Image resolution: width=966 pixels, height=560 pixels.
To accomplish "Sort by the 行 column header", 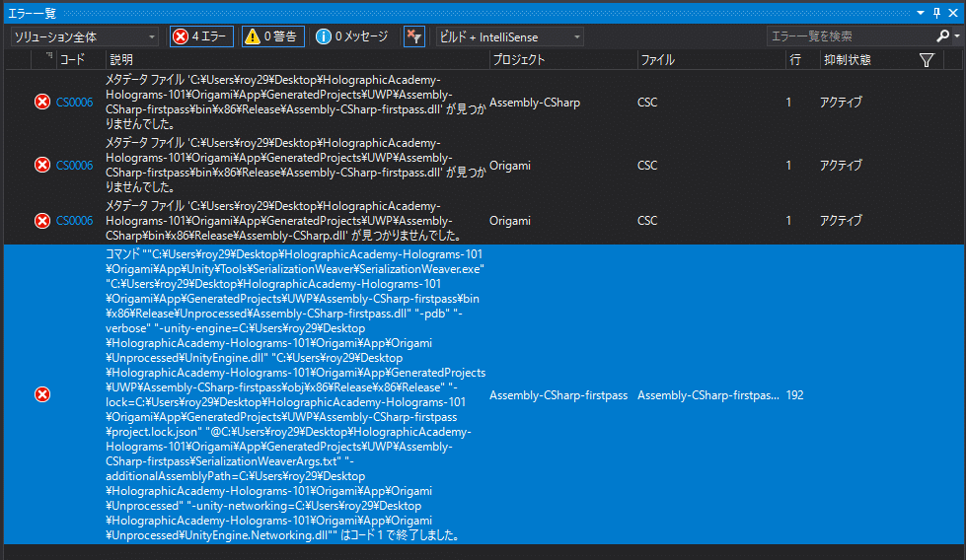I will (x=795, y=60).
